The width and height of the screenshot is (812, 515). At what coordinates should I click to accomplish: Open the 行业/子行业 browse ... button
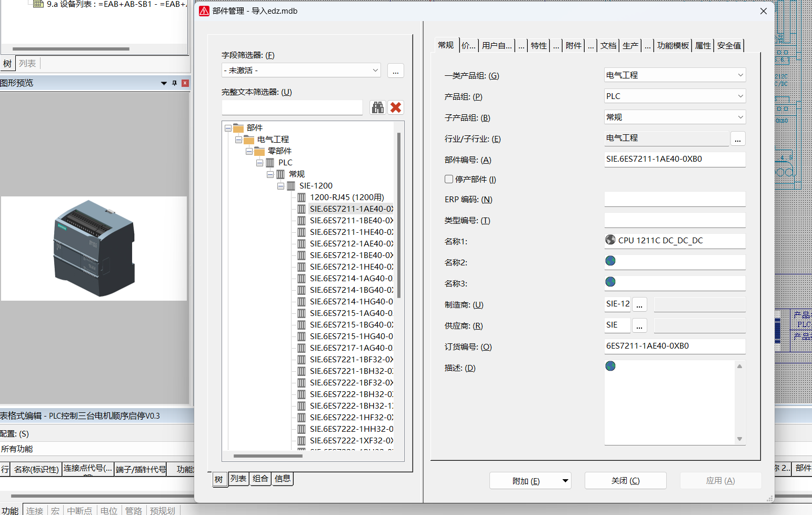point(738,138)
